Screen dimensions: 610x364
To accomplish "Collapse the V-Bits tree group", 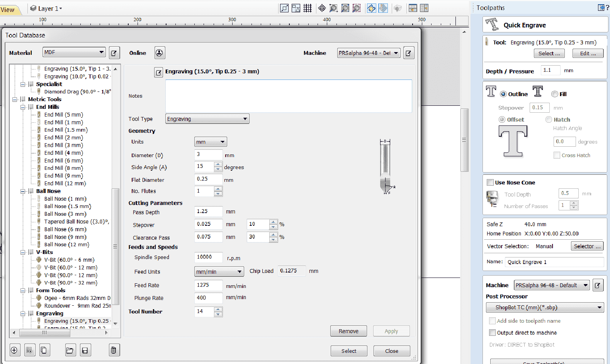I will pyautogui.click(x=23, y=252).
